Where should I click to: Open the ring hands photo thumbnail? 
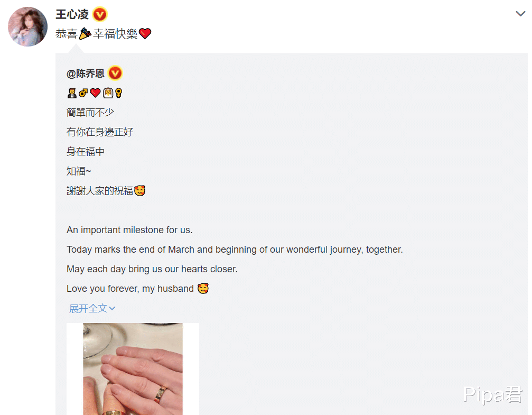[x=133, y=369]
